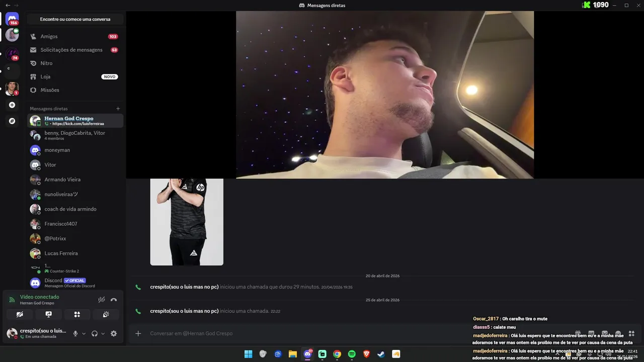Open Google Chrome from taskbar
The height and width of the screenshot is (362, 644).
(337, 354)
